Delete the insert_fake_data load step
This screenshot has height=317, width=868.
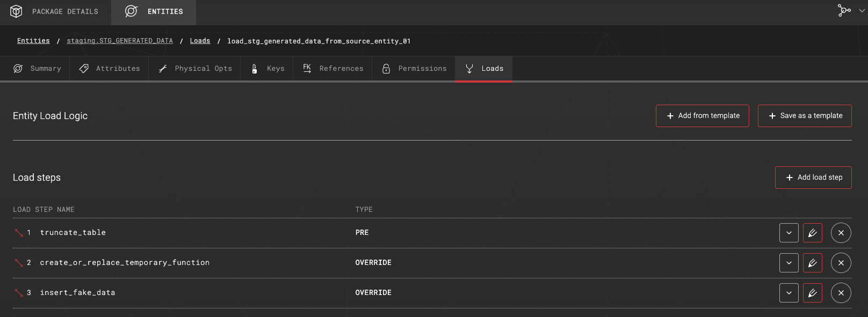[x=841, y=293]
